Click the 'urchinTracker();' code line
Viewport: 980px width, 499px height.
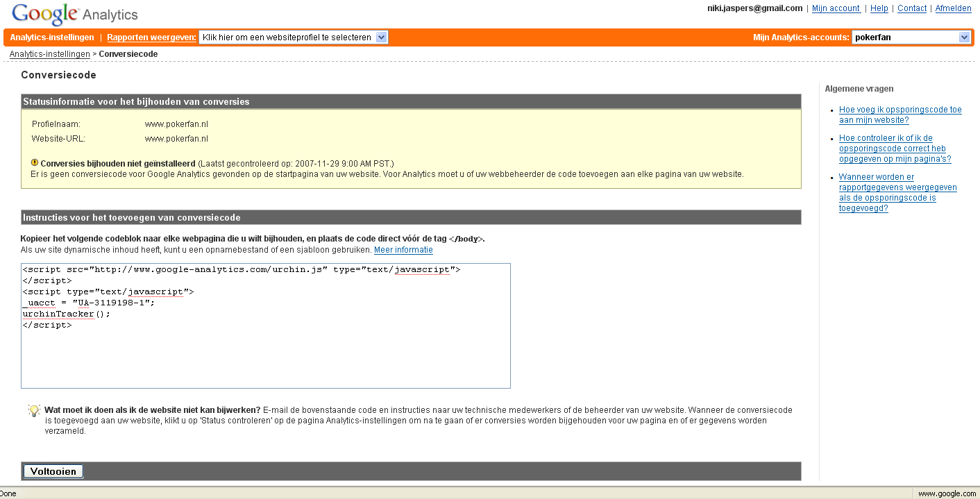coord(67,314)
